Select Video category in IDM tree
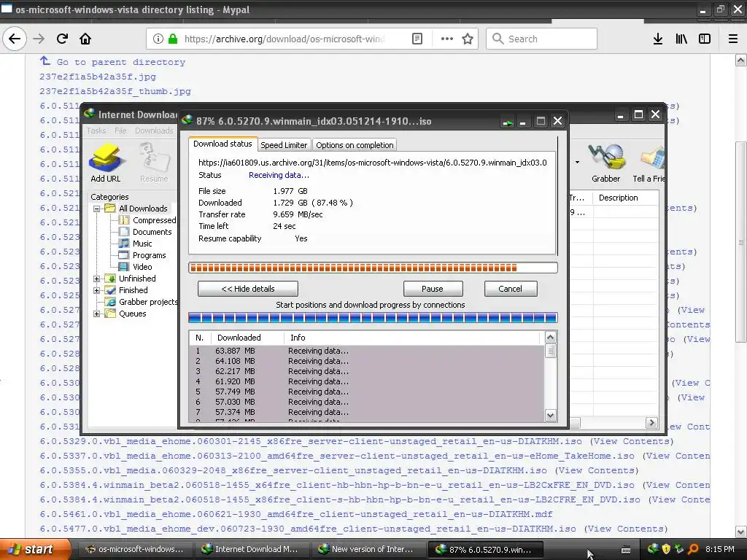 [x=142, y=267]
